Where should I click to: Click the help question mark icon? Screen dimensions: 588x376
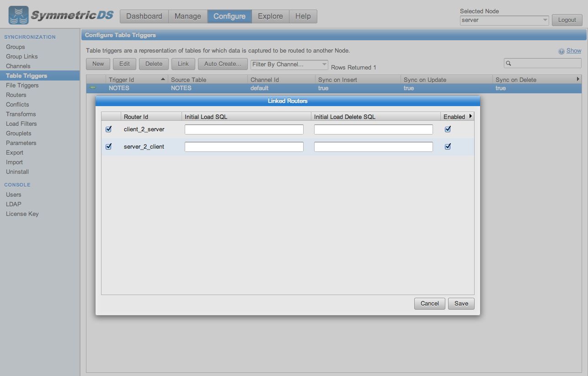click(561, 51)
